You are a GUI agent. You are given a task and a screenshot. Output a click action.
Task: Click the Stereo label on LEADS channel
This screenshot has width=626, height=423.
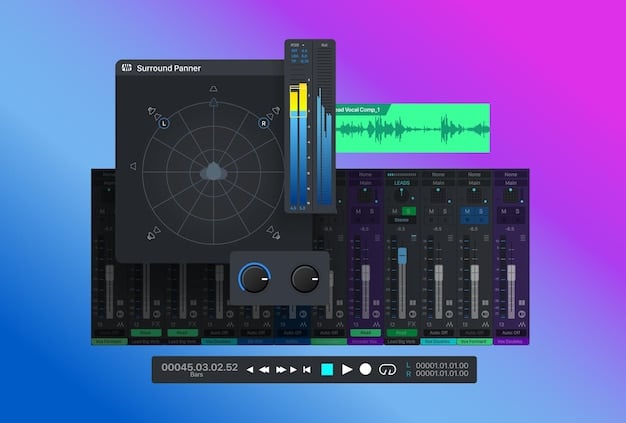(403, 220)
